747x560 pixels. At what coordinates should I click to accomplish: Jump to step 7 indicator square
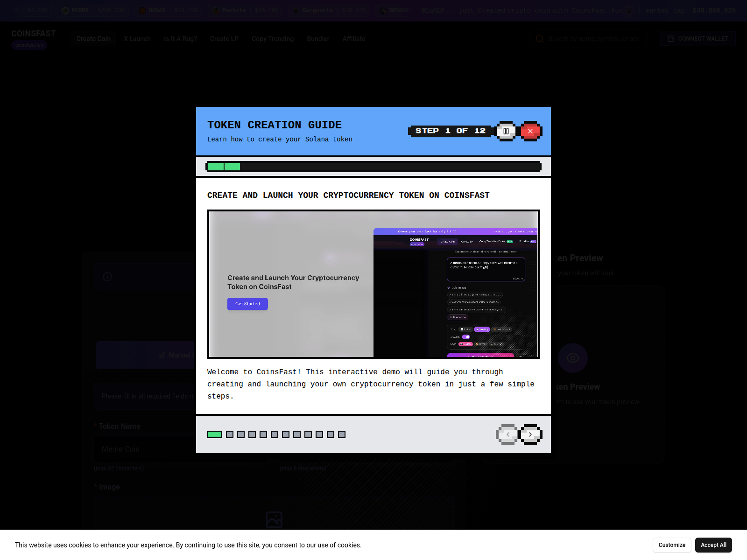click(x=286, y=434)
